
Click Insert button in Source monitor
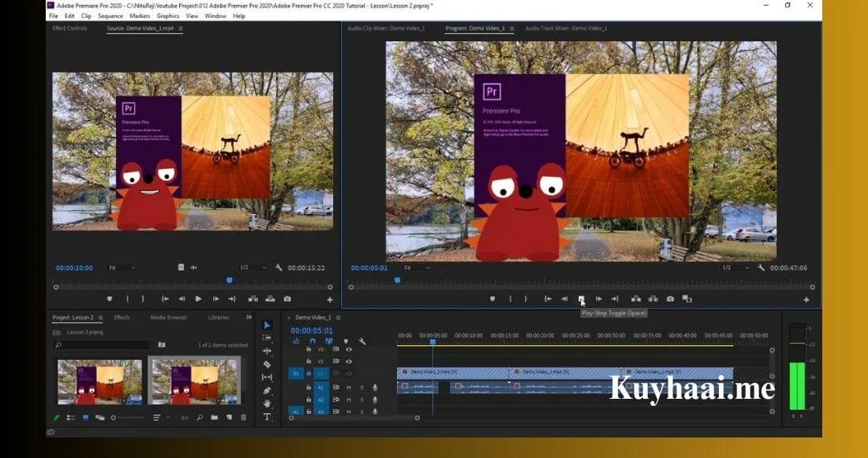253,299
